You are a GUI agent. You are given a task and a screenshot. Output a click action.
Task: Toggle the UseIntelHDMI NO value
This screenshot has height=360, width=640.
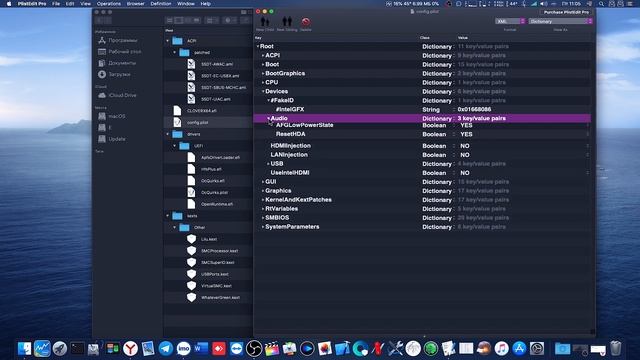[x=464, y=173]
